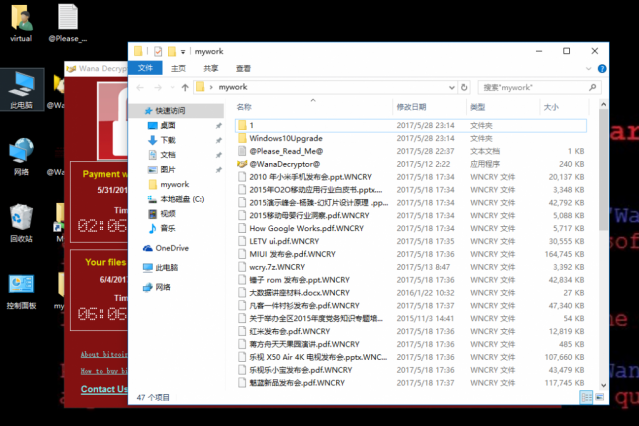Switch to the 主页 ribbon tab
The width and height of the screenshot is (639, 426).
pyautogui.click(x=178, y=68)
